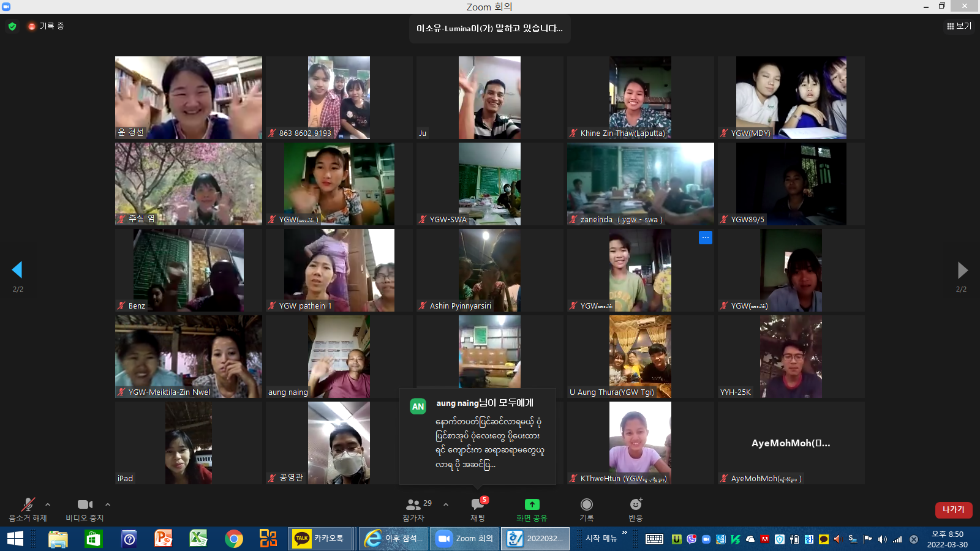Open the participants panel icon
980x551 pixels.
click(x=413, y=504)
